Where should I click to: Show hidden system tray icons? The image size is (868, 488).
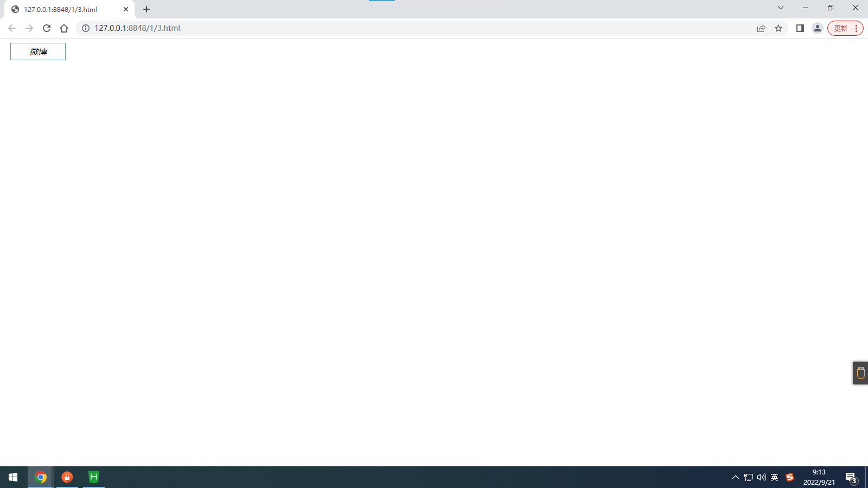736,477
